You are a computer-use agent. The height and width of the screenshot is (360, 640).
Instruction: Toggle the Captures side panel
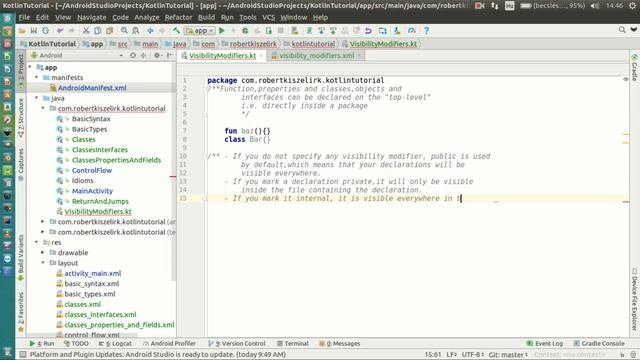(21, 164)
